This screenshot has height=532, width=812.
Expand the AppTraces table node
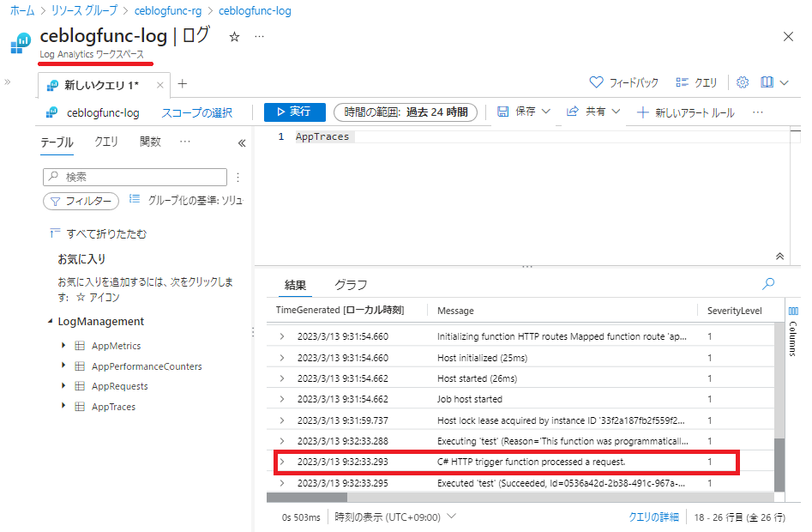(x=63, y=406)
